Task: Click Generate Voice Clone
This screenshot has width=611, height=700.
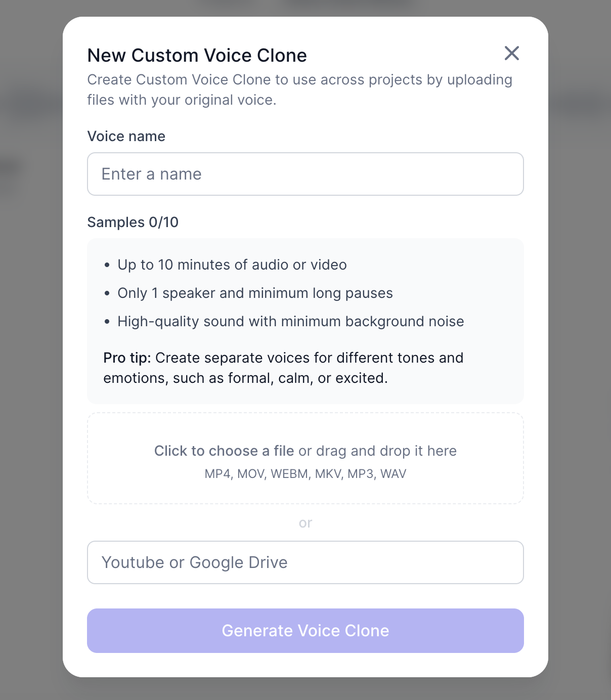Action: [x=305, y=630]
